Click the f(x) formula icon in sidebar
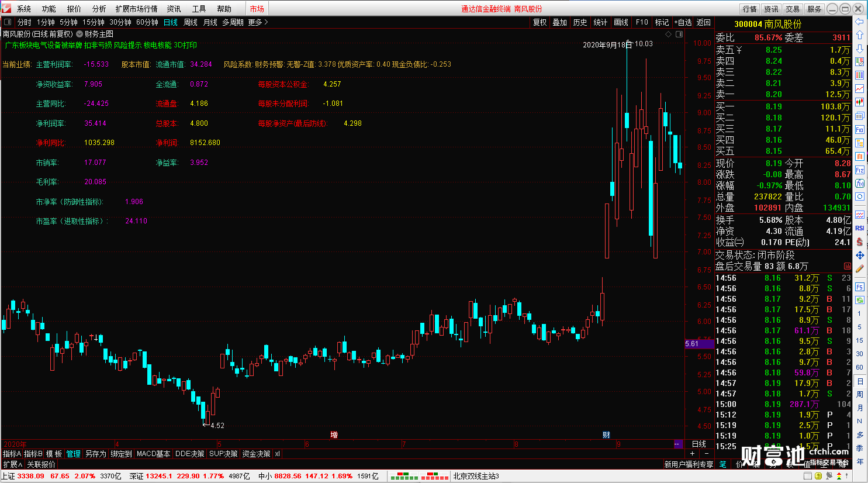Image resolution: width=868 pixels, height=483 pixels. pos(860,183)
